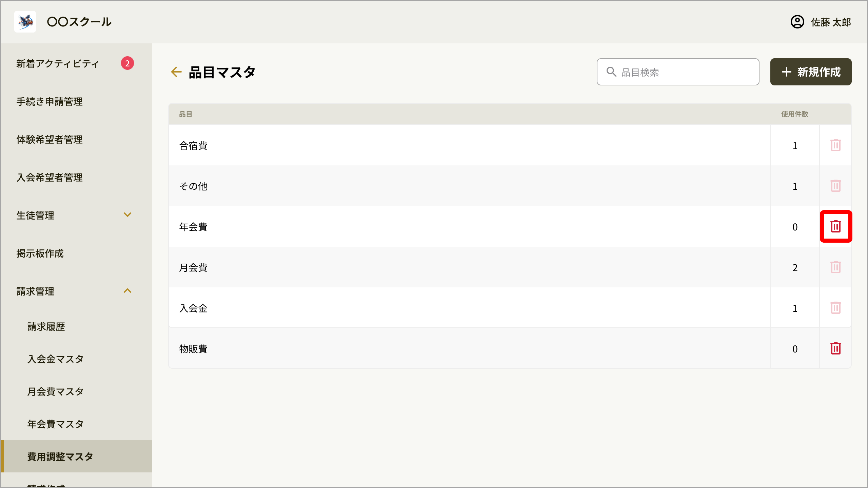Go back using the arrow beside 品目マスタ
Image resolution: width=868 pixels, height=488 pixels.
pyautogui.click(x=176, y=72)
